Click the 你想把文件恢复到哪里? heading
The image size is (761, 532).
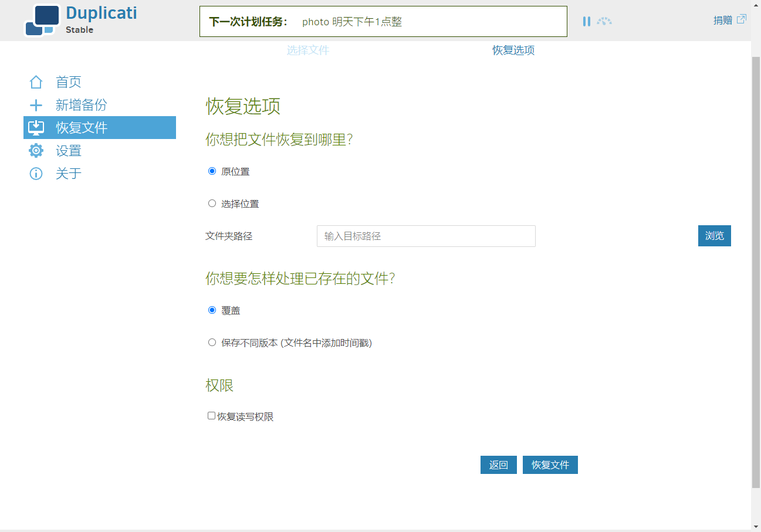click(279, 140)
